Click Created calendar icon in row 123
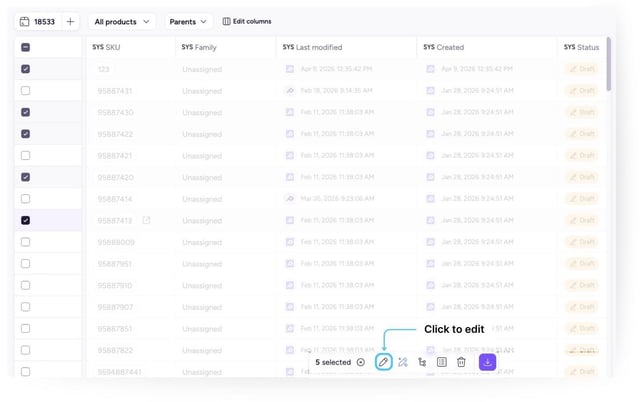This screenshot has height=402, width=644. click(430, 69)
